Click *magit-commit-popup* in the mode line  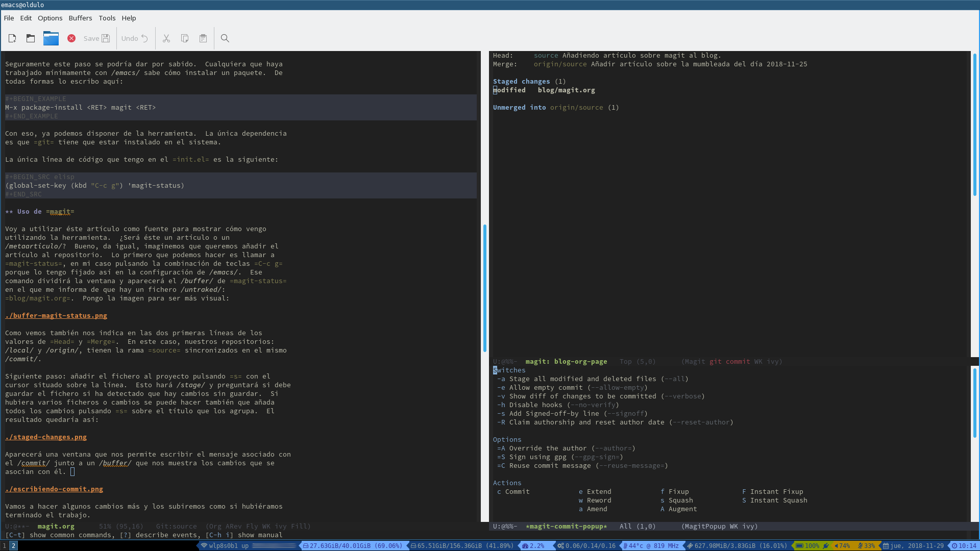pos(567,527)
